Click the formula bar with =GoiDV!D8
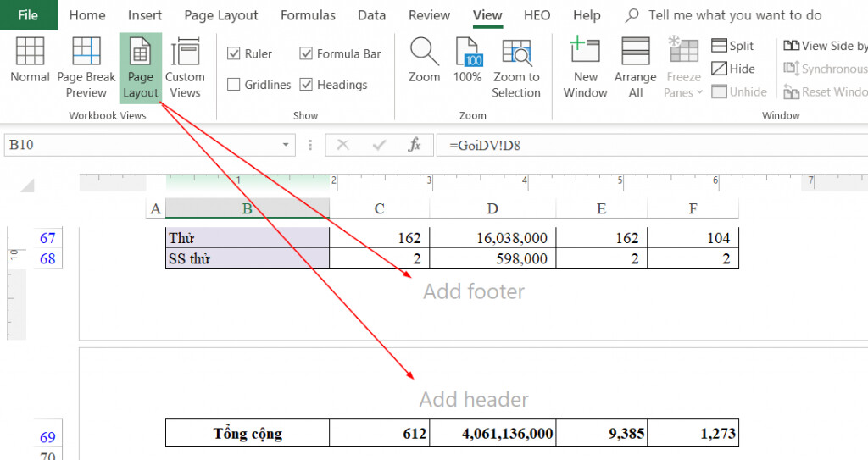This screenshot has width=868, height=460. [x=652, y=145]
